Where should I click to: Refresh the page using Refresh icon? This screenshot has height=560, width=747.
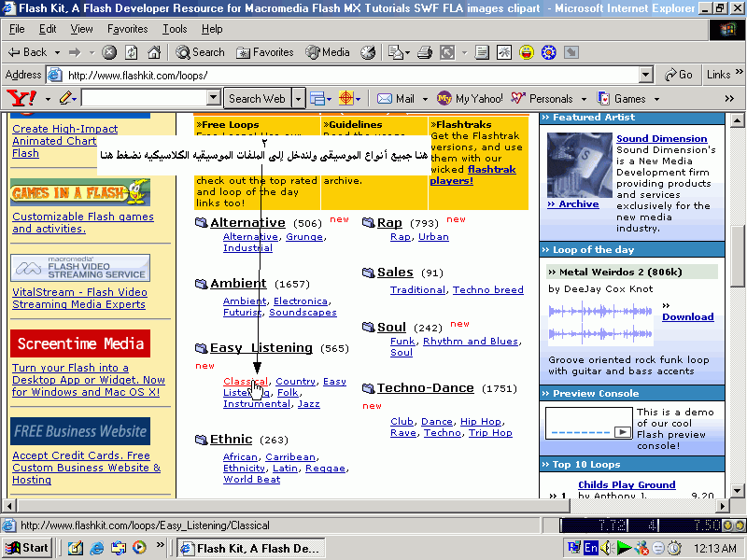click(131, 52)
